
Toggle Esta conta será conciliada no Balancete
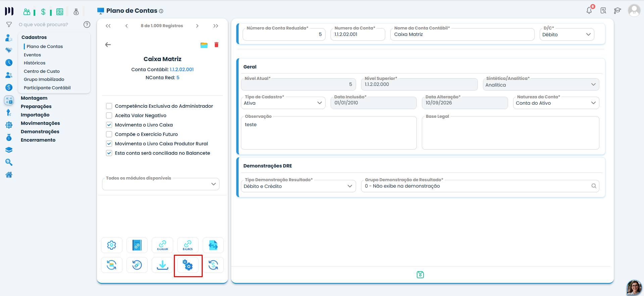[x=109, y=153]
